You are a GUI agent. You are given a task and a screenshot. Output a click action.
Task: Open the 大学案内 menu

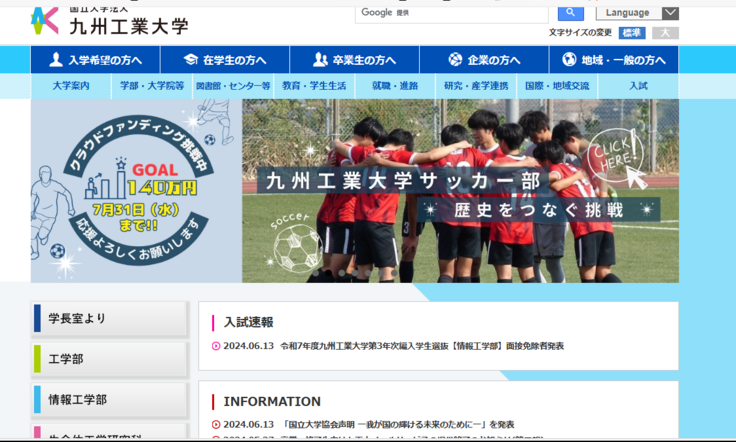point(71,86)
